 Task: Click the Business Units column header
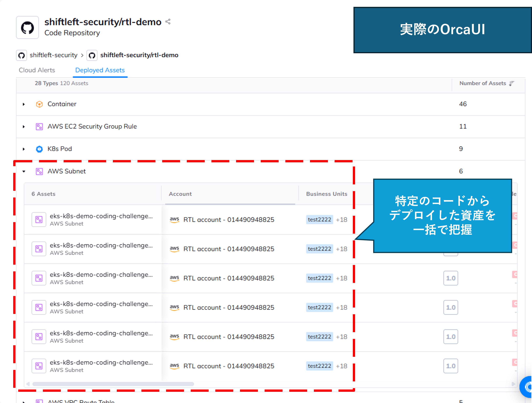pyautogui.click(x=327, y=194)
